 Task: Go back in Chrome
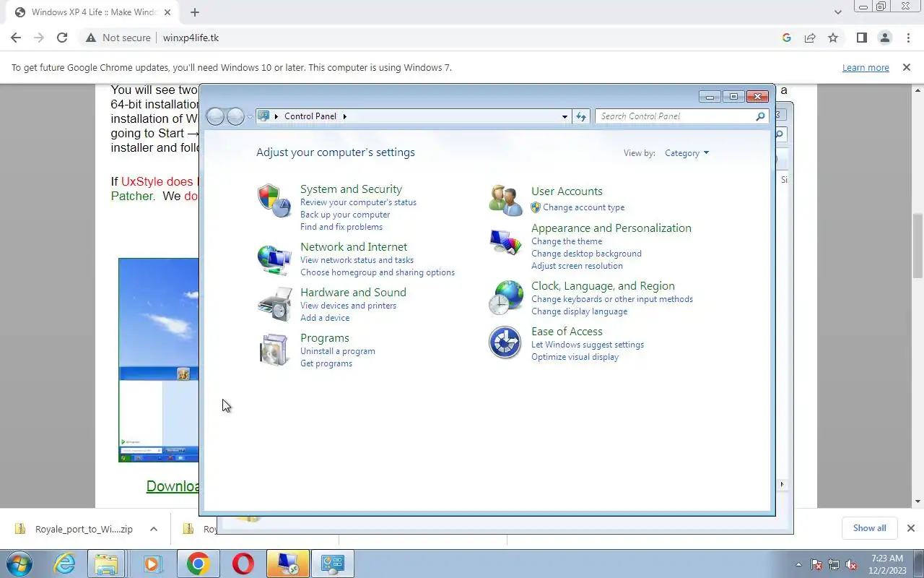pyautogui.click(x=16, y=38)
